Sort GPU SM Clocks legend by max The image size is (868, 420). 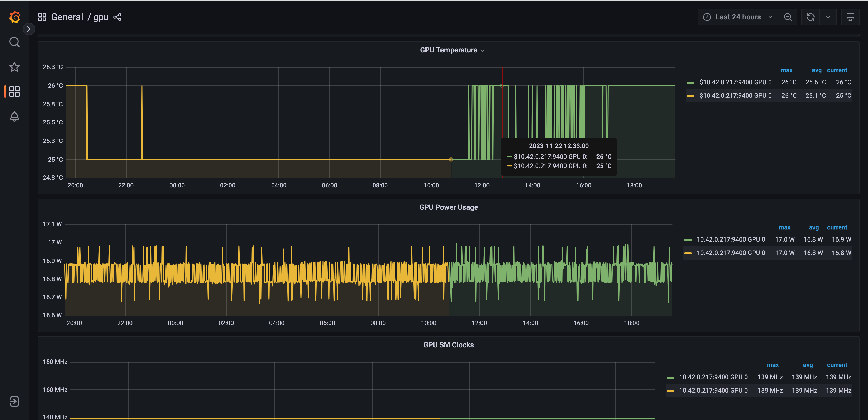(773, 365)
